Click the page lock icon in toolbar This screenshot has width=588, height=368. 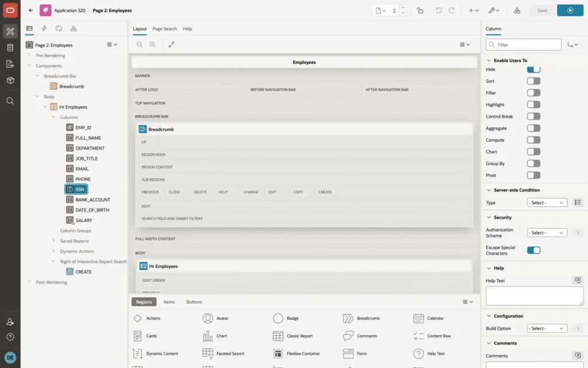tap(420, 10)
